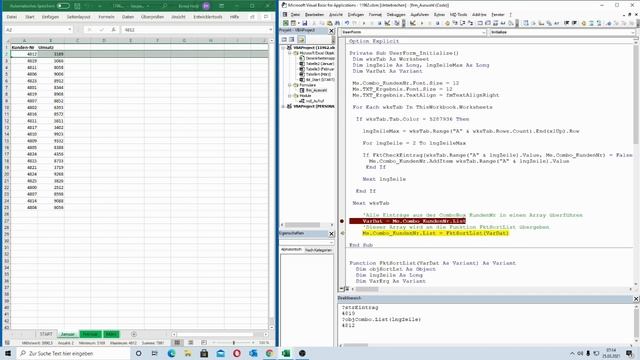
Task: Click the Save icon in VBA toolbar
Action: [x=304, y=23]
